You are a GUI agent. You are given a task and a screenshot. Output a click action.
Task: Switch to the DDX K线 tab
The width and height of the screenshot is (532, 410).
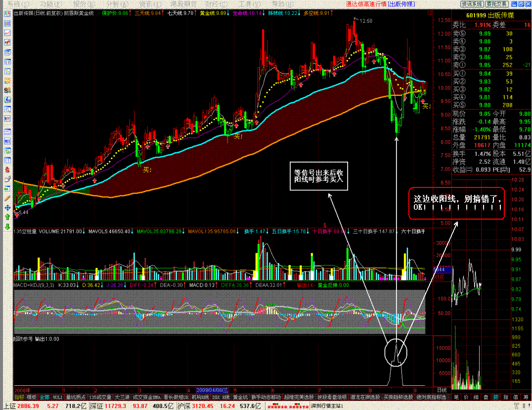(221, 397)
